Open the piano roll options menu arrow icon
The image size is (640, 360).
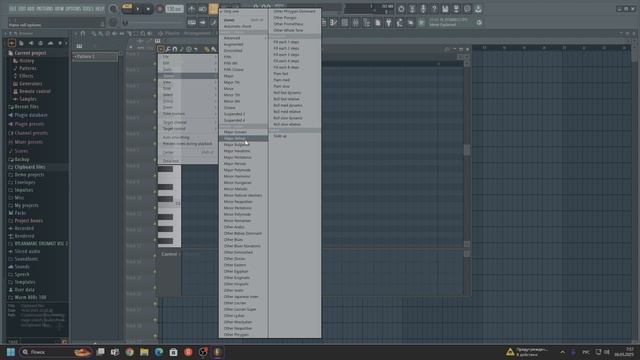point(161,49)
